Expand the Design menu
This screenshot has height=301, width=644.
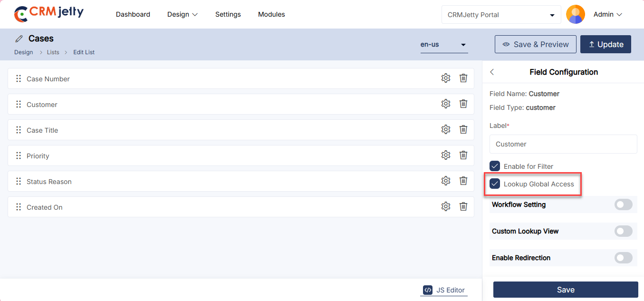click(182, 15)
